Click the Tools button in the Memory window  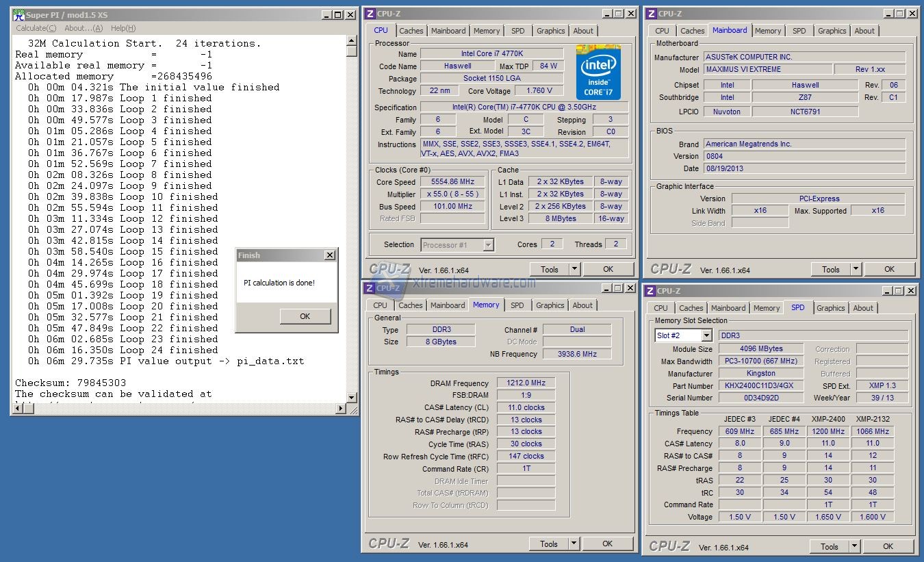(x=549, y=544)
